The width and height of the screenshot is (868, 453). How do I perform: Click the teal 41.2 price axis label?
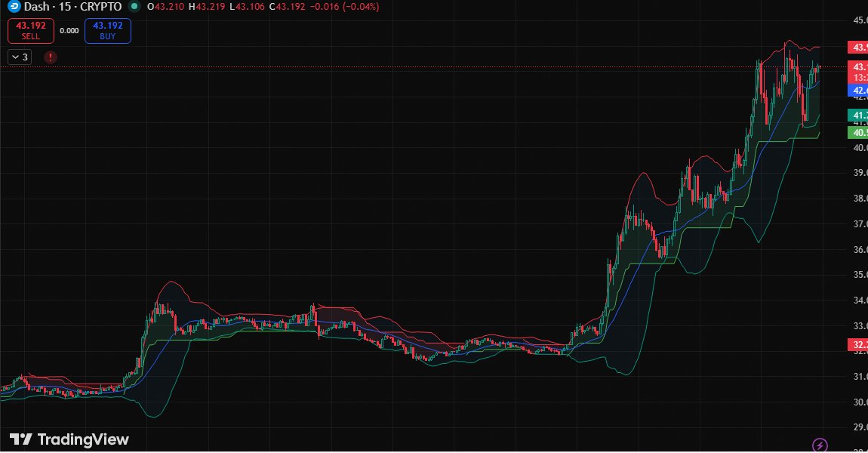858,115
